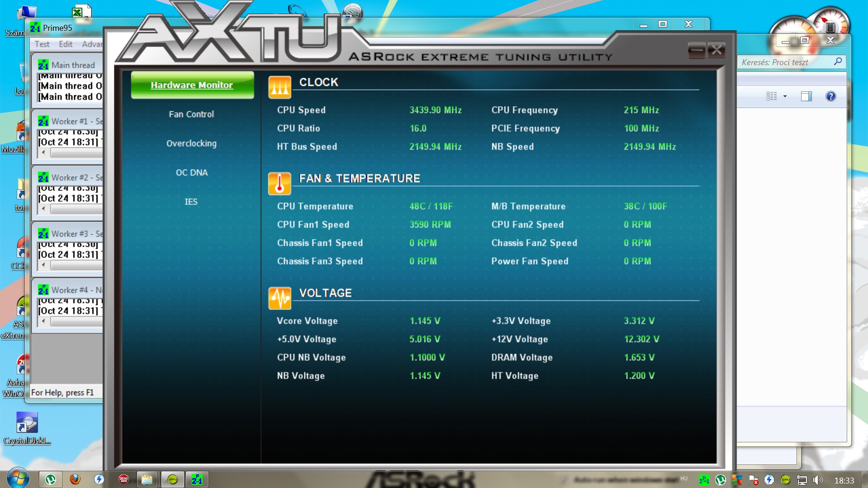This screenshot has height=488, width=868.
Task: Click the CPU Speed value 3439.90 MHz
Action: click(435, 110)
